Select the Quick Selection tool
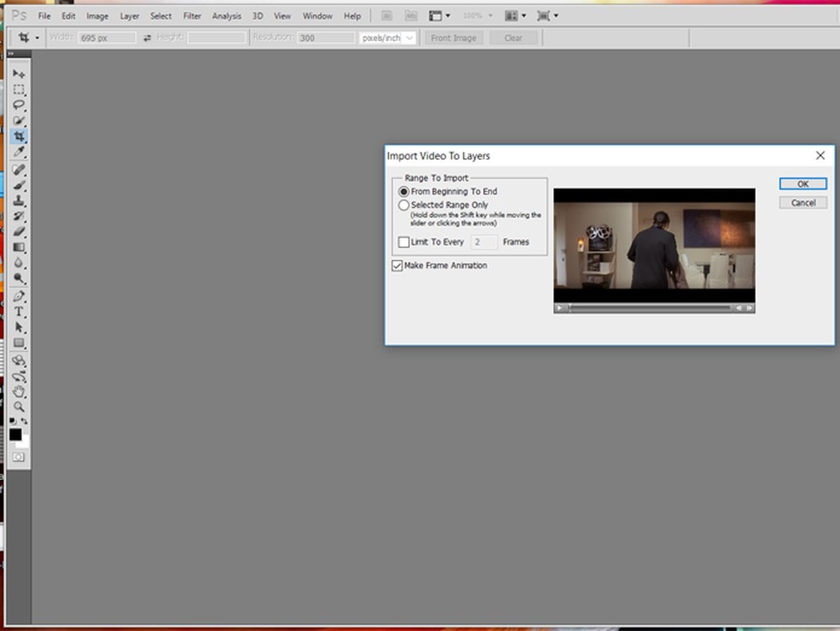840x631 pixels. coord(19,120)
